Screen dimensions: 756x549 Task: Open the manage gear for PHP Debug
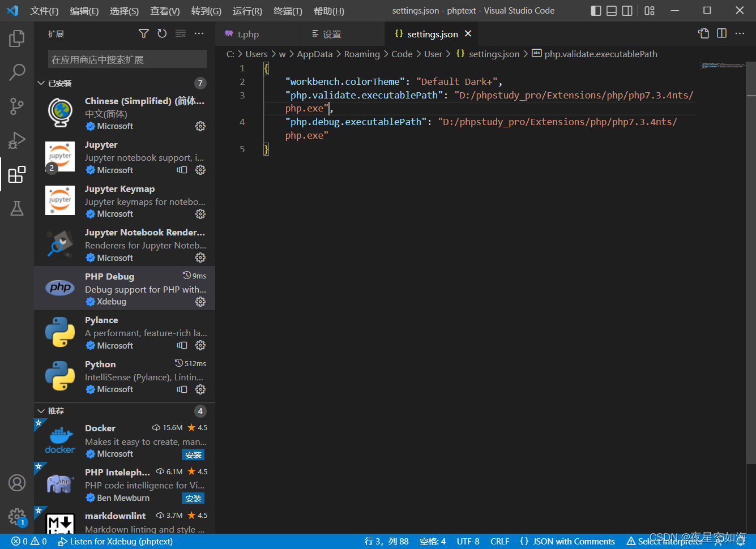point(200,302)
